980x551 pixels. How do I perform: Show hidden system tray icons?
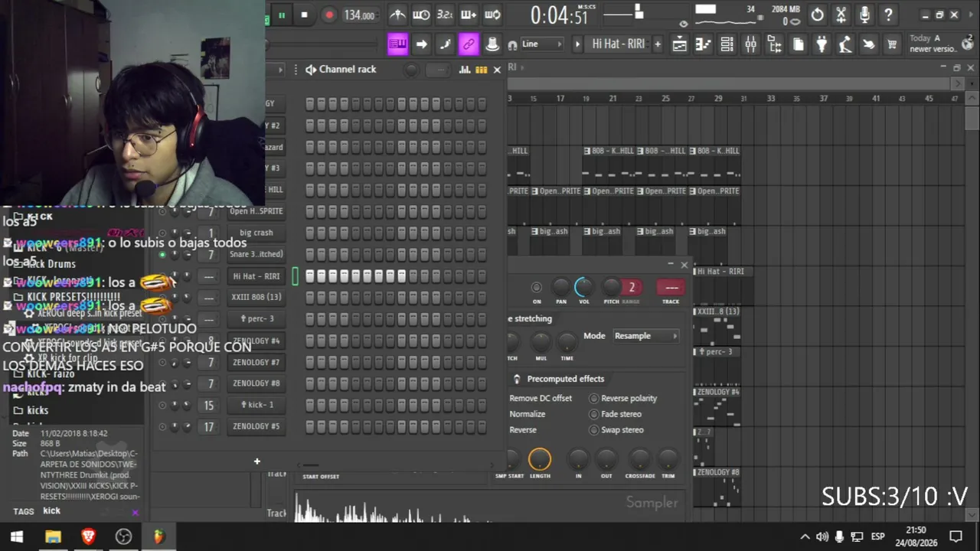(x=805, y=536)
